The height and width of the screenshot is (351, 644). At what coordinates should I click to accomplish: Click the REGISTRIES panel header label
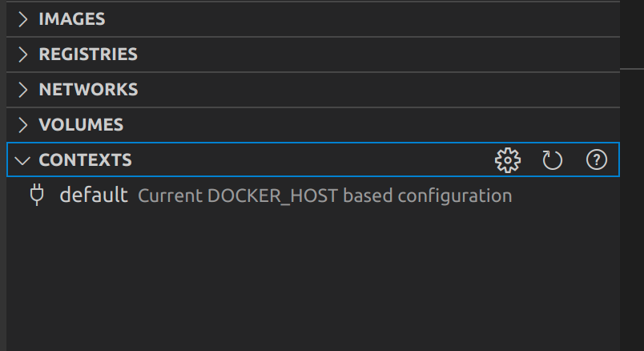(x=88, y=54)
